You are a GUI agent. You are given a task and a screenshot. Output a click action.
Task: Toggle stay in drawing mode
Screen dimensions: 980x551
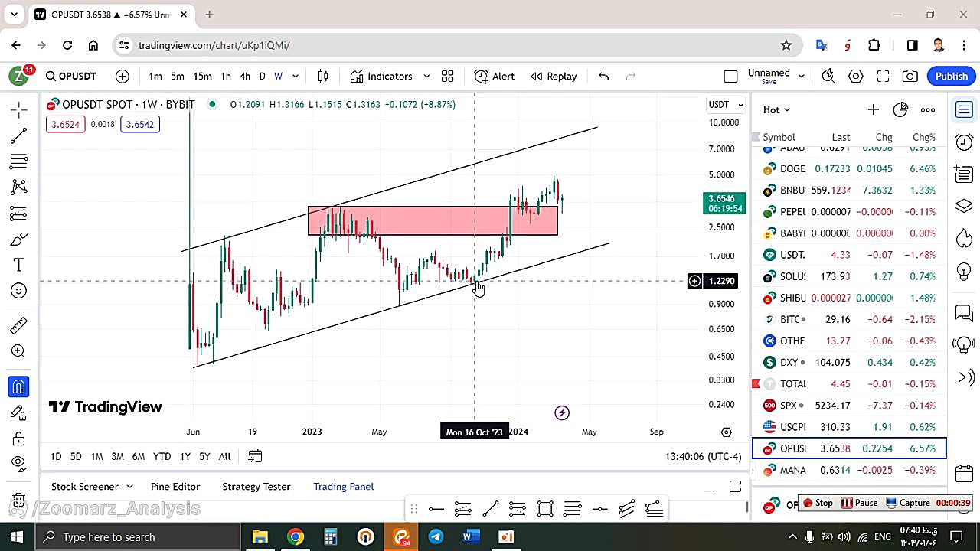[x=19, y=413]
